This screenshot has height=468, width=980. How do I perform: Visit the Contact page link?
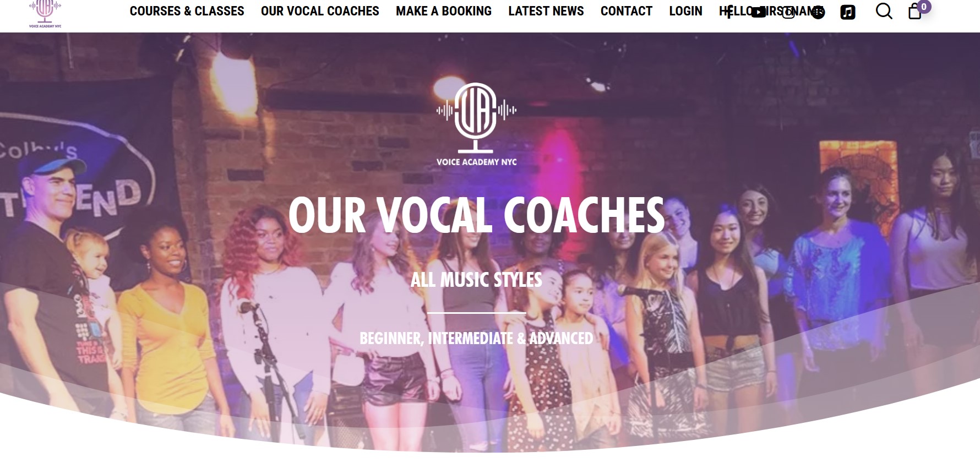click(x=626, y=11)
